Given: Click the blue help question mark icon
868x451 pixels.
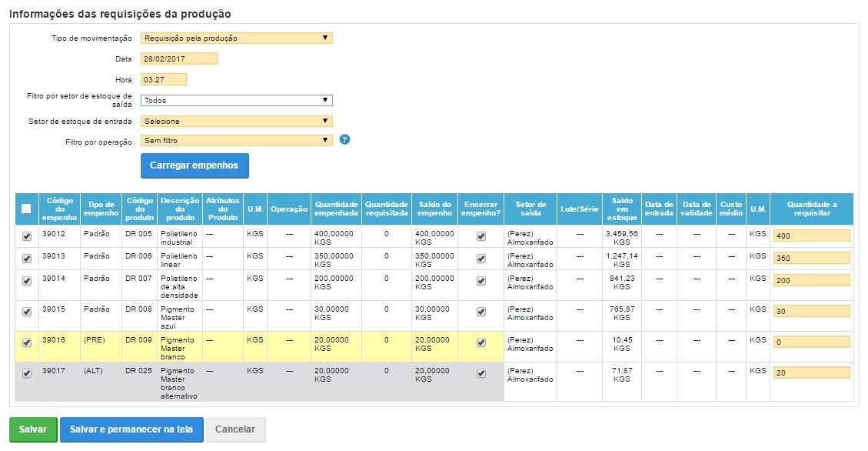Looking at the screenshot, I should pyautogui.click(x=345, y=139).
